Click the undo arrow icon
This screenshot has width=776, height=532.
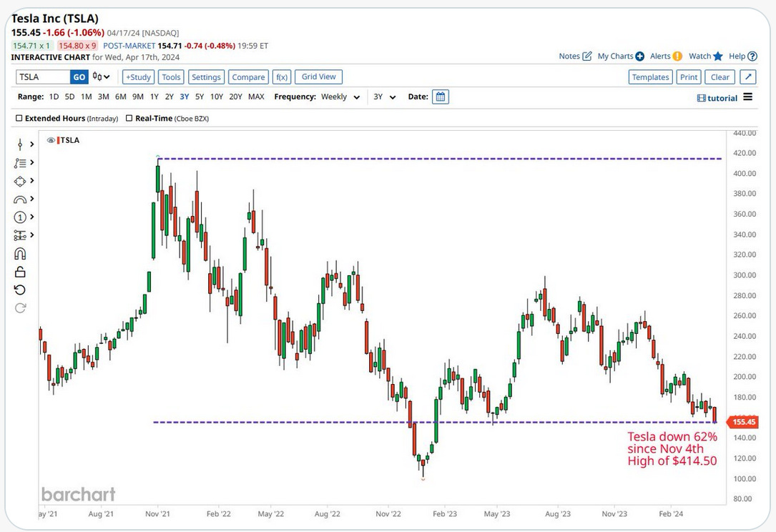20,290
